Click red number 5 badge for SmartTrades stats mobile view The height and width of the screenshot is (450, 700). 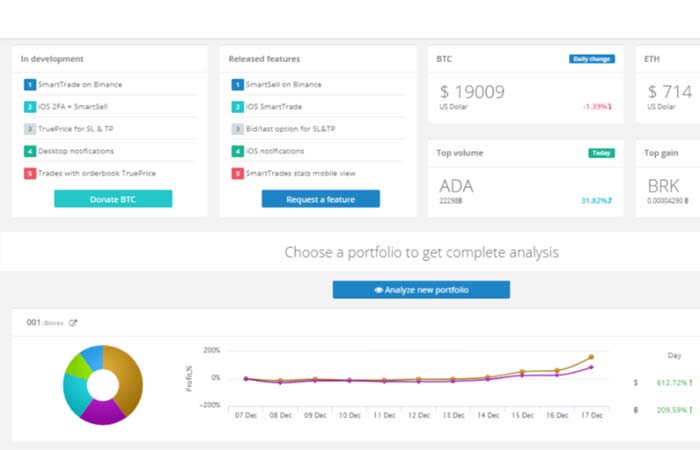[x=238, y=173]
